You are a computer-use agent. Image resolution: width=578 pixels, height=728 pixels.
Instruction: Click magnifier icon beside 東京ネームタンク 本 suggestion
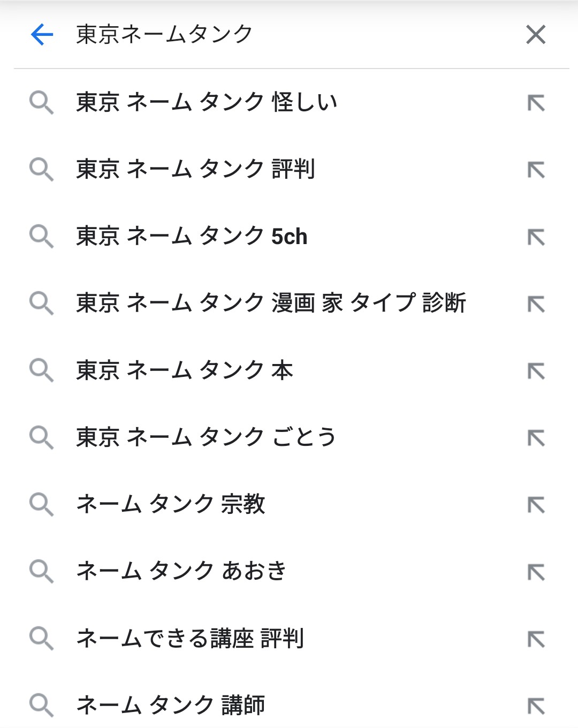(41, 370)
